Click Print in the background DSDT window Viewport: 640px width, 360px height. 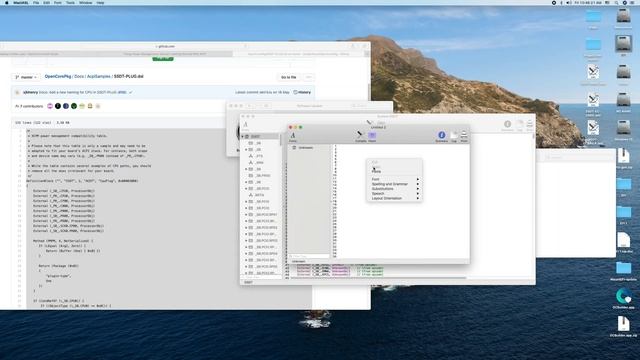529,125
